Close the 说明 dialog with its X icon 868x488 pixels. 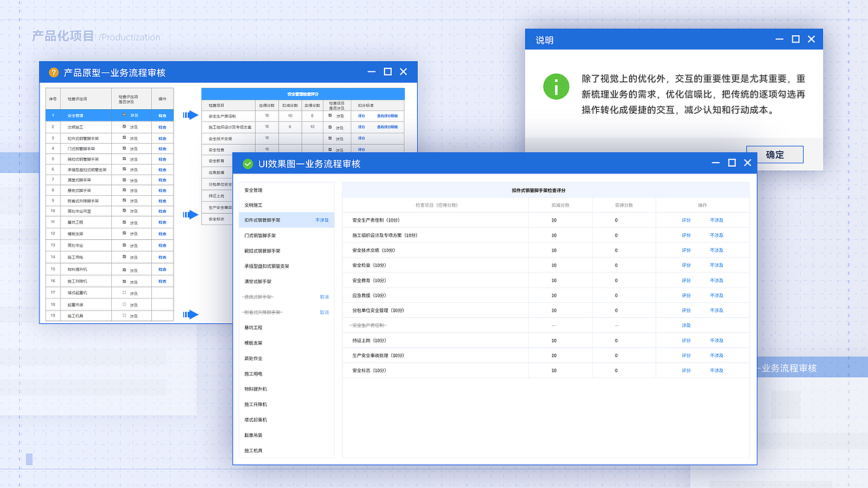point(811,39)
